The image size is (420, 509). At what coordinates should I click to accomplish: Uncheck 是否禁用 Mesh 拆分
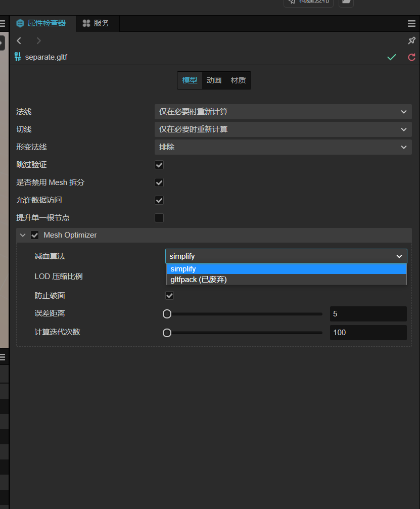coord(159,182)
